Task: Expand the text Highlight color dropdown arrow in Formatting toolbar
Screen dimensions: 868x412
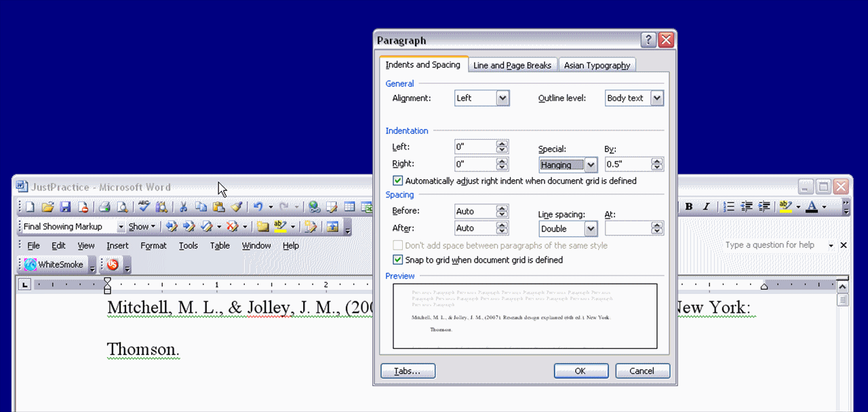Action: [797, 207]
